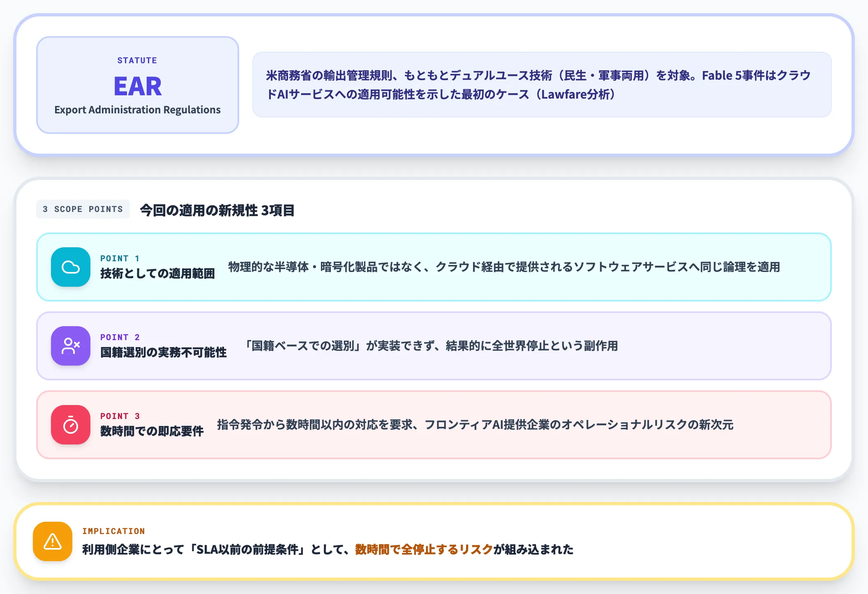Click the EAR description mentioning Fable 5事件
Viewport: 868px width, 594px height.
click(542, 85)
